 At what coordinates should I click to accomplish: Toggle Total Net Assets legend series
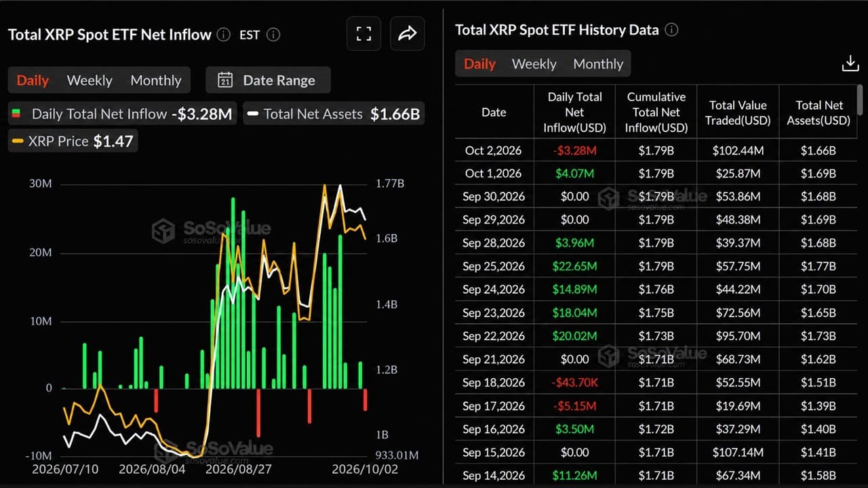(x=333, y=114)
